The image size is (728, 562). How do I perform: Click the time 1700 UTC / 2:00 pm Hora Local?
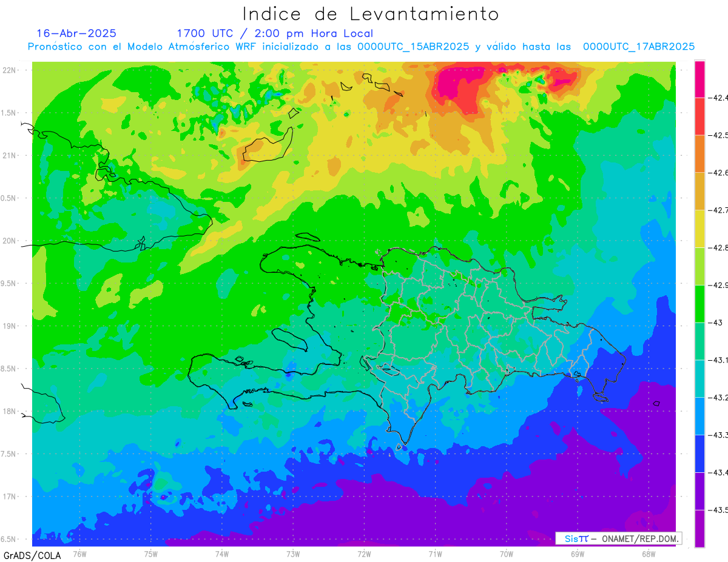275,33
